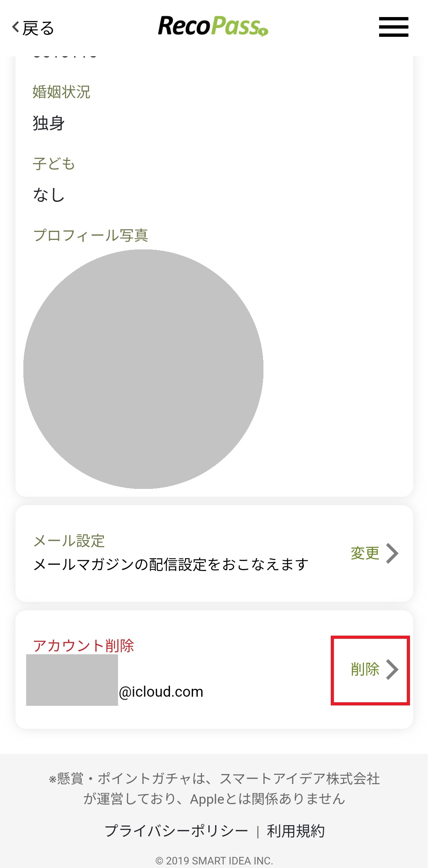The image size is (429, 868).
Task: Click the メールマガジンの配信設定 description text
Action: pyautogui.click(x=171, y=564)
